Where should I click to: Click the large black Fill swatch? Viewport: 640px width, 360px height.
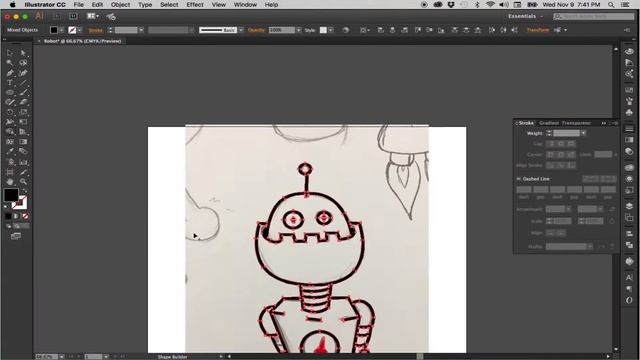pos(11,195)
